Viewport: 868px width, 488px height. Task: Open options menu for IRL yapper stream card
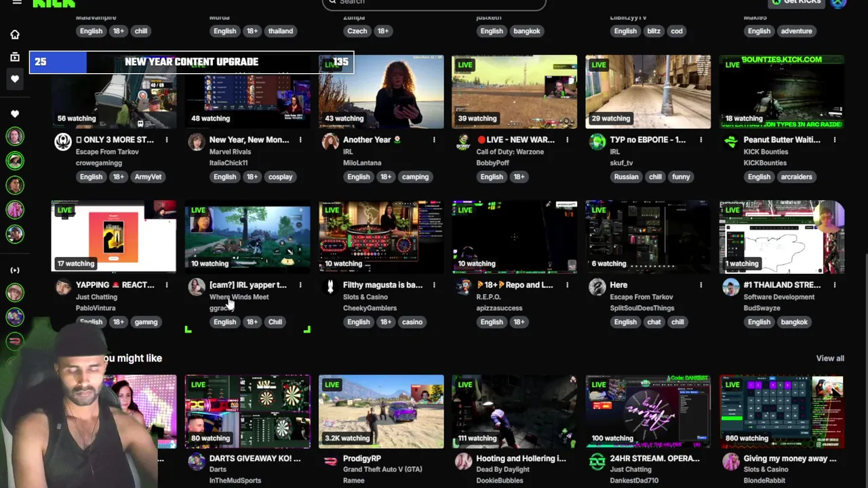pyautogui.click(x=300, y=285)
